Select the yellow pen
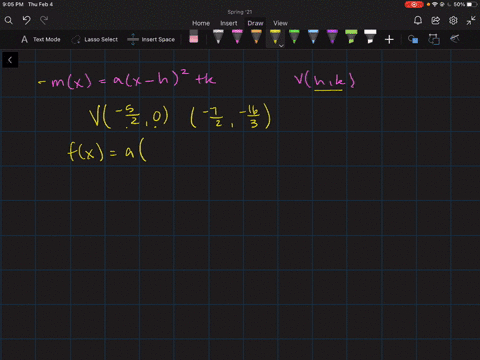Screen dimensions: 480x360 click(275, 37)
